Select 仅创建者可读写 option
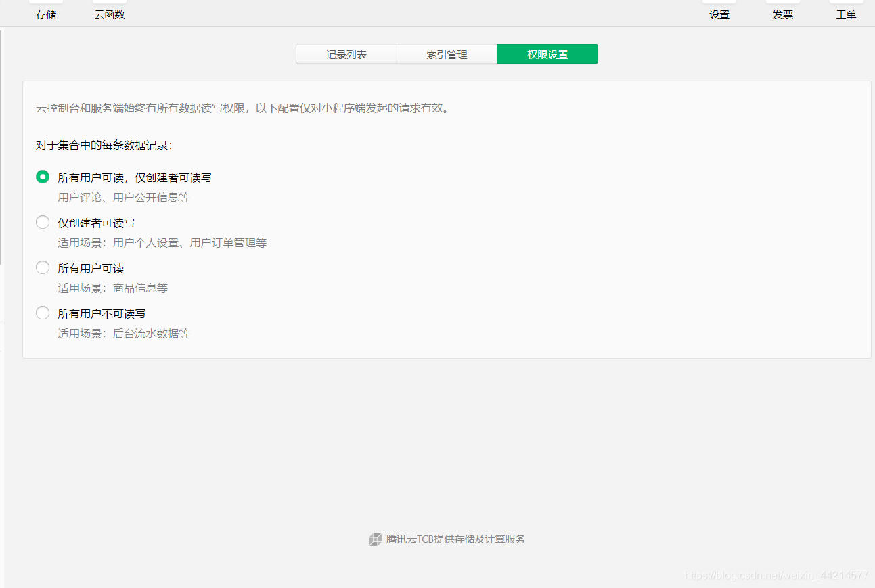875x588 pixels. (x=43, y=221)
